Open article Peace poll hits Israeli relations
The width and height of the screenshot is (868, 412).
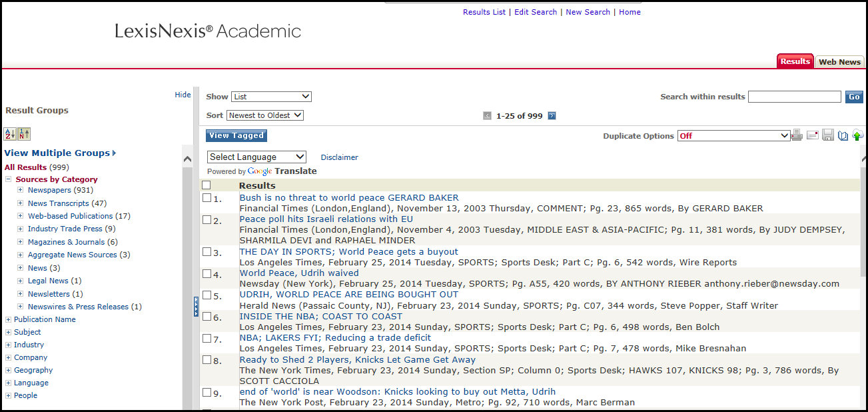coord(326,219)
